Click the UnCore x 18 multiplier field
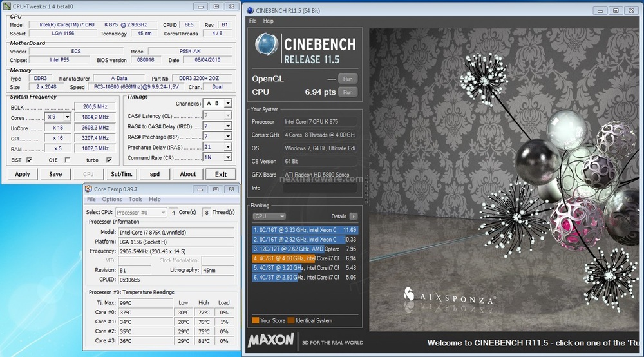Image resolution: width=644 pixels, height=357 pixels. tap(57, 128)
